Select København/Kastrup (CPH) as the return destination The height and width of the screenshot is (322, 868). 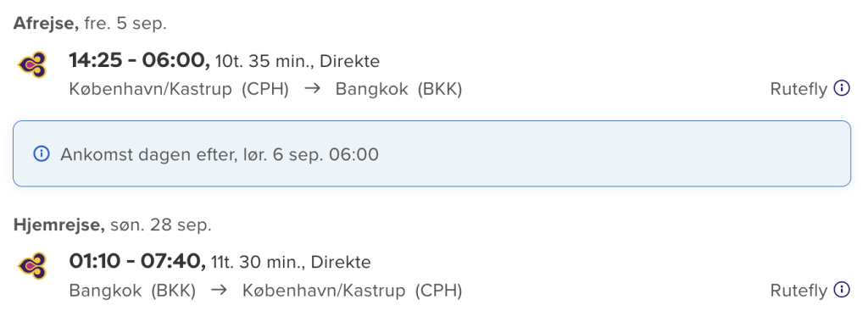point(352,291)
